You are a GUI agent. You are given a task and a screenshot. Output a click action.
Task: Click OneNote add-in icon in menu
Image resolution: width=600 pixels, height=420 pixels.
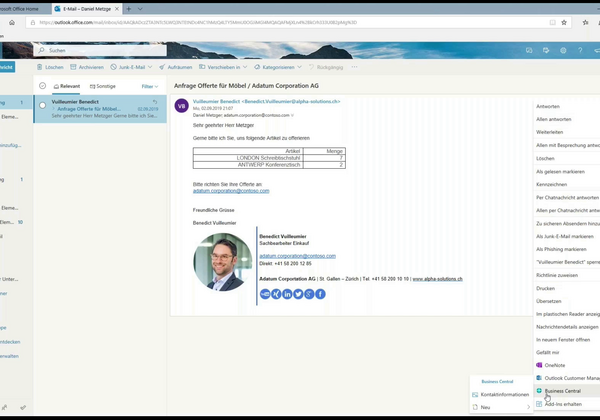539,365
